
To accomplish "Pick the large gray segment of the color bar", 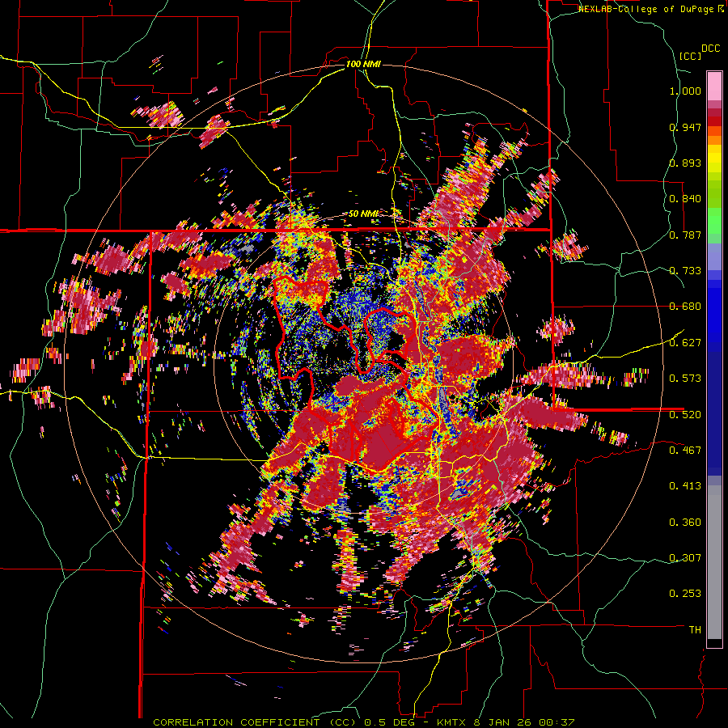I will click(x=714, y=562).
